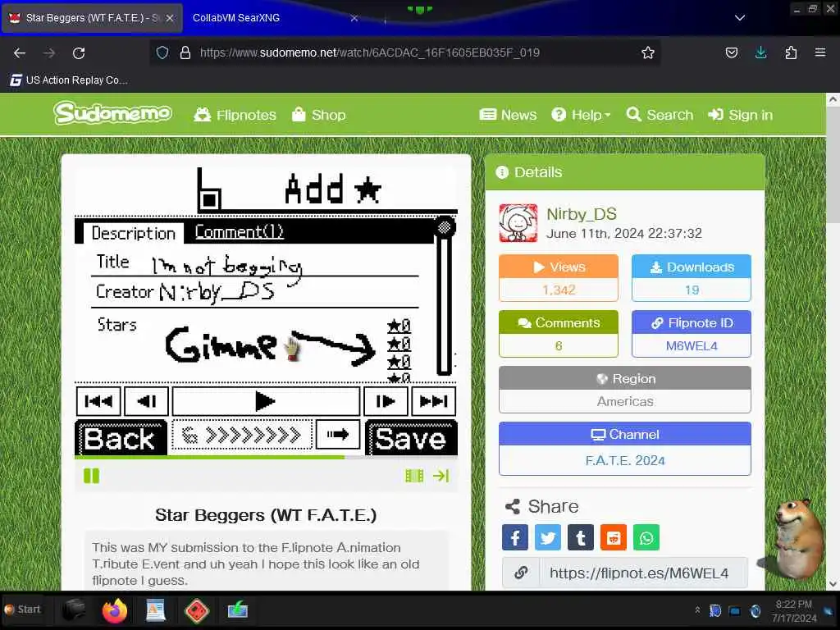This screenshot has height=630, width=840.
Task: Click the green skip-to-end arrow icon
Action: tap(441, 476)
